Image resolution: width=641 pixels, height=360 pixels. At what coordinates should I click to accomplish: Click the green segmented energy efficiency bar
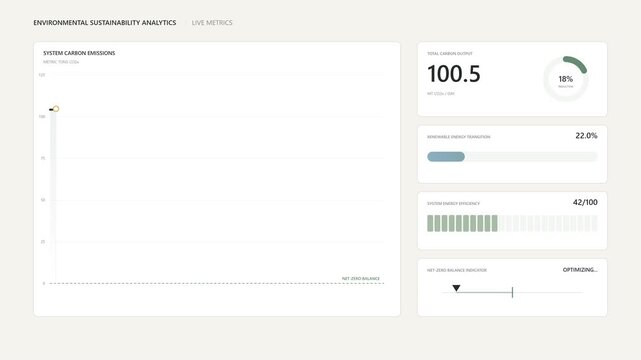point(462,224)
